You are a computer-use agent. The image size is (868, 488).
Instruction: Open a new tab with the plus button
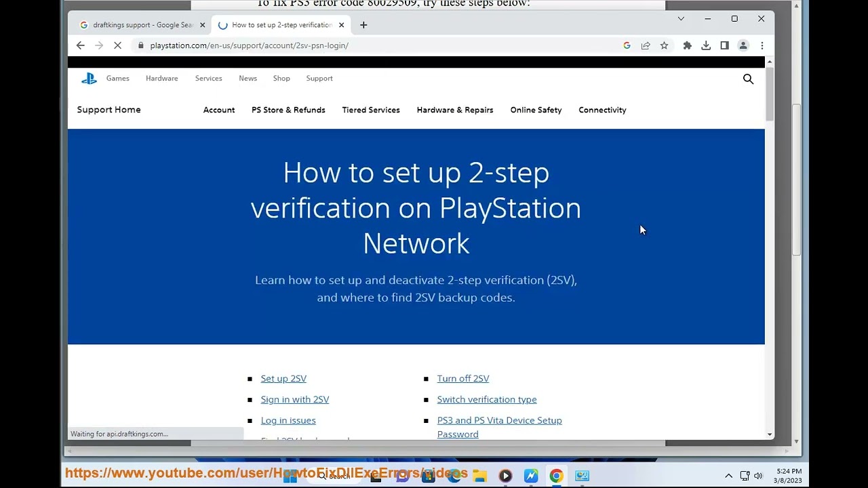click(x=363, y=25)
